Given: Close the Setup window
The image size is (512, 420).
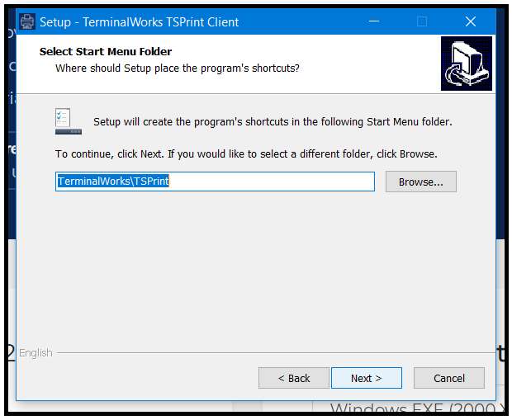Looking at the screenshot, I should (470, 21).
